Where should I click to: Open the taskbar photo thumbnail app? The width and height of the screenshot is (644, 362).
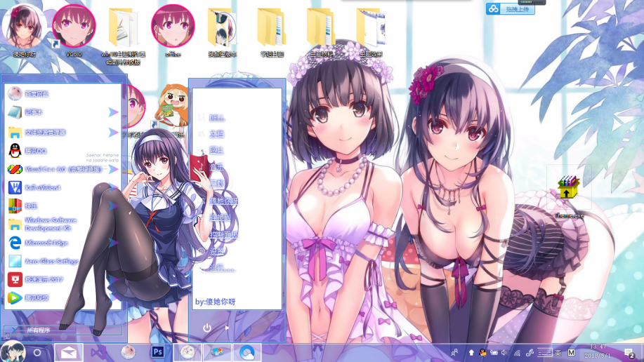tap(217, 352)
